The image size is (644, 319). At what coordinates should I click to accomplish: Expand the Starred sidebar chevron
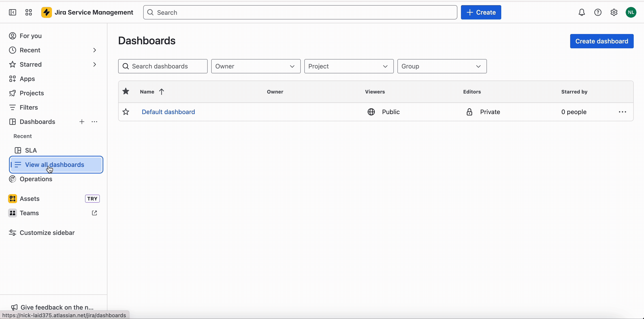pyautogui.click(x=94, y=64)
